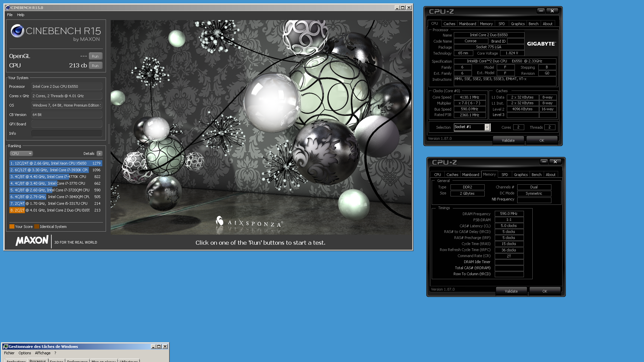Select ranking row 6 Core i7-3840QM

click(x=56, y=197)
